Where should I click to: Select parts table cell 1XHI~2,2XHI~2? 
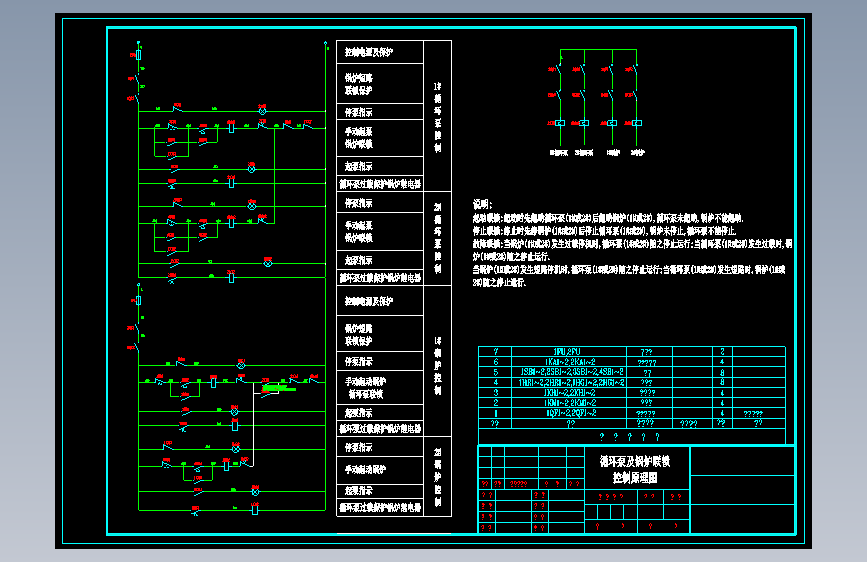pyautogui.click(x=568, y=393)
